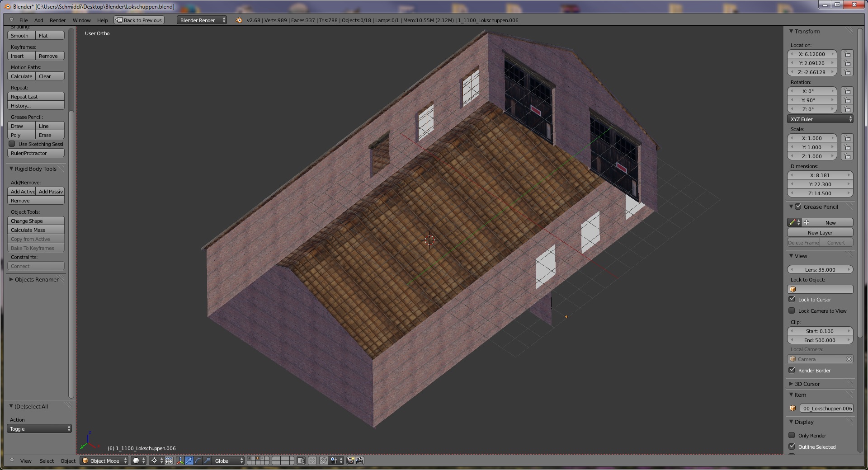Select the translate manipulator arrow icon
The height and width of the screenshot is (470, 868).
(189, 461)
